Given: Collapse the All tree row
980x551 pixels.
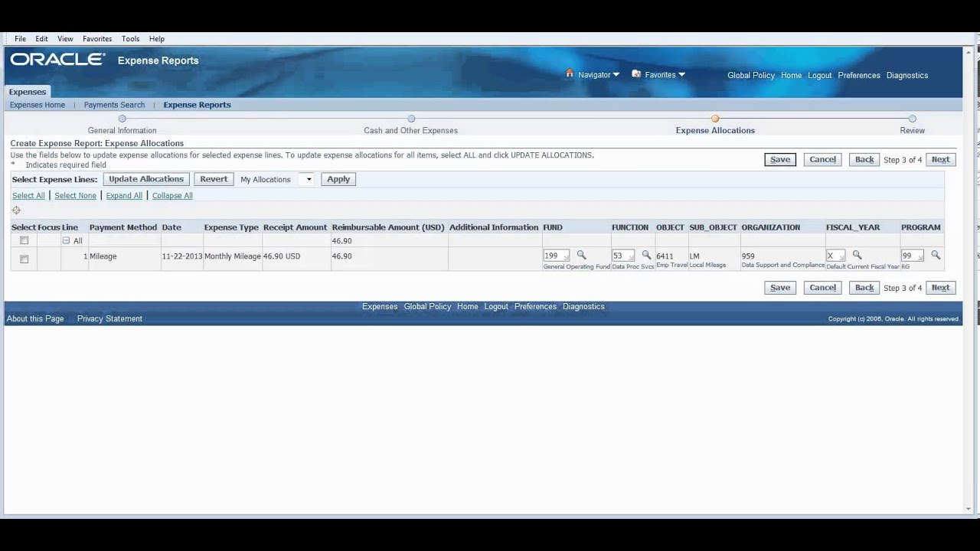Looking at the screenshot, I should pyautogui.click(x=66, y=240).
